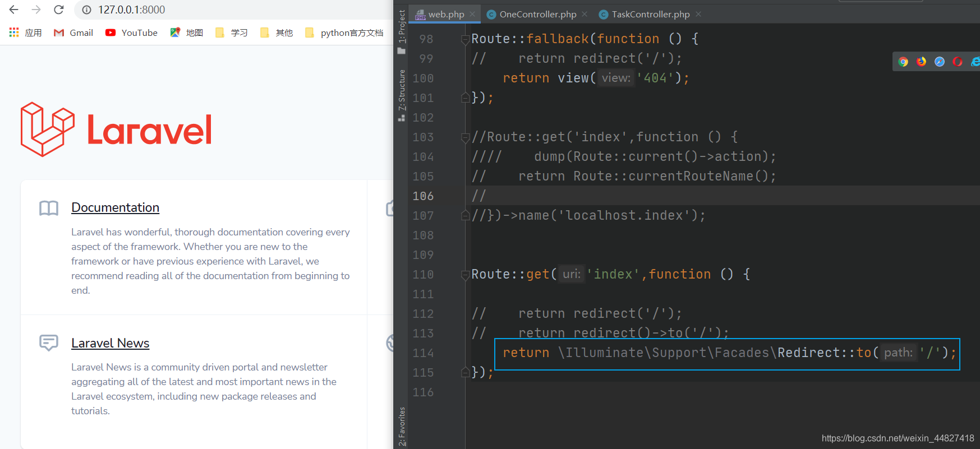Toggle the 2: Favorites tool window
Viewport: 980px width, 449px height.
pyautogui.click(x=402, y=426)
